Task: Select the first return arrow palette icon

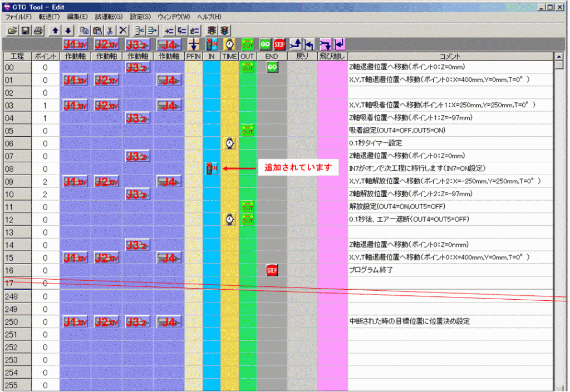Action: 295,44
